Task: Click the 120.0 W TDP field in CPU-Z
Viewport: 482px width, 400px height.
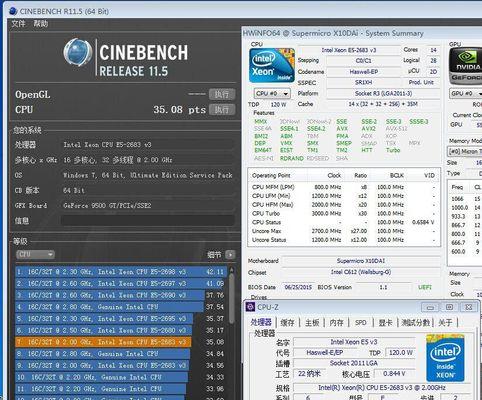Action: [400, 352]
